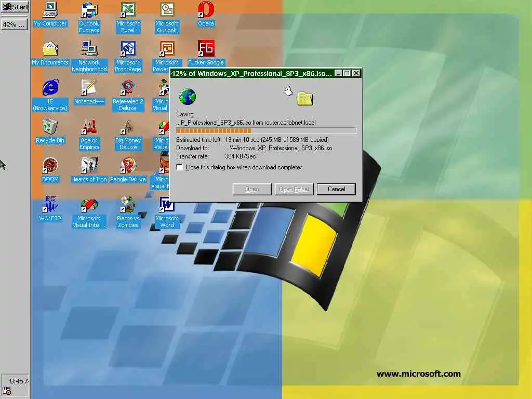Close the download dialog window
This screenshot has height=399, width=532.
click(356, 73)
